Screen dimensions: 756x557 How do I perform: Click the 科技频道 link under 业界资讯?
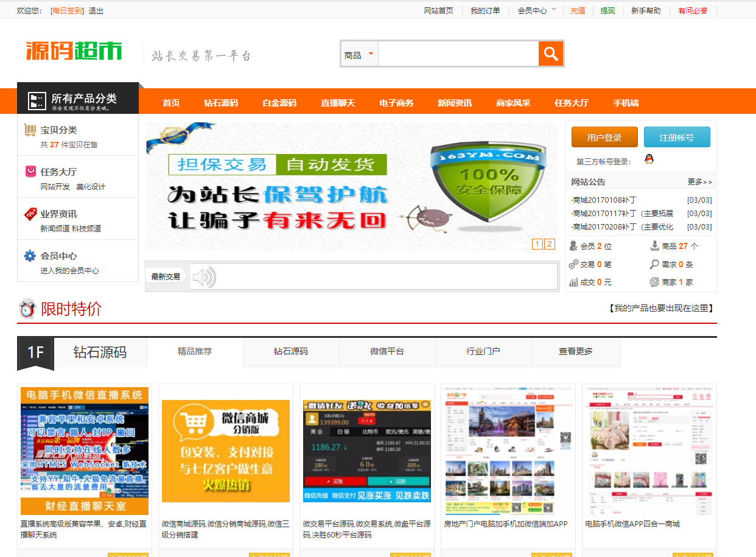coord(86,228)
